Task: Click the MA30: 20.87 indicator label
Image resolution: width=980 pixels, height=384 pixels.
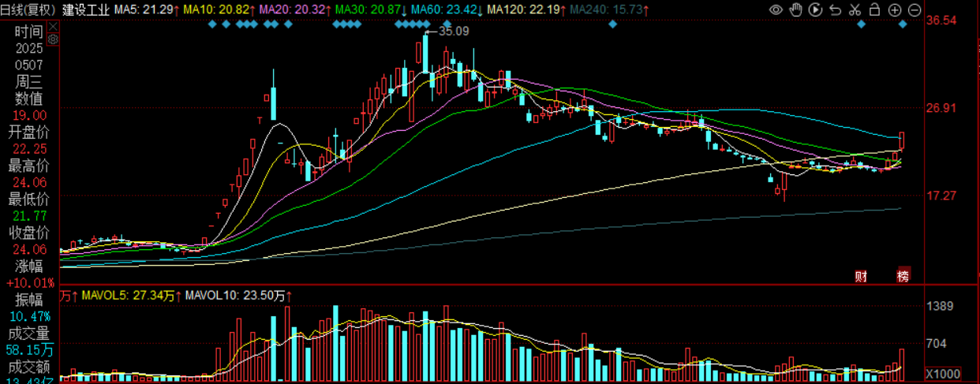Action: pos(369,10)
